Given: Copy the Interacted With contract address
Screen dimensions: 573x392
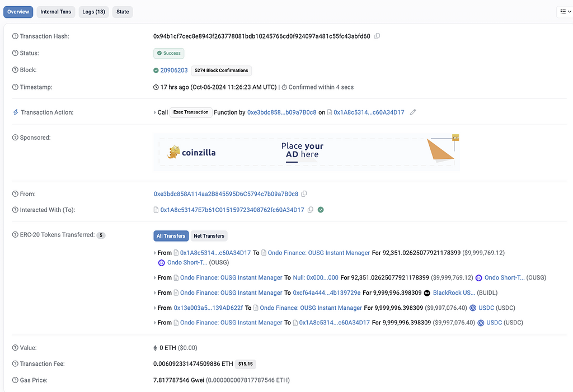Looking at the screenshot, I should (x=310, y=210).
